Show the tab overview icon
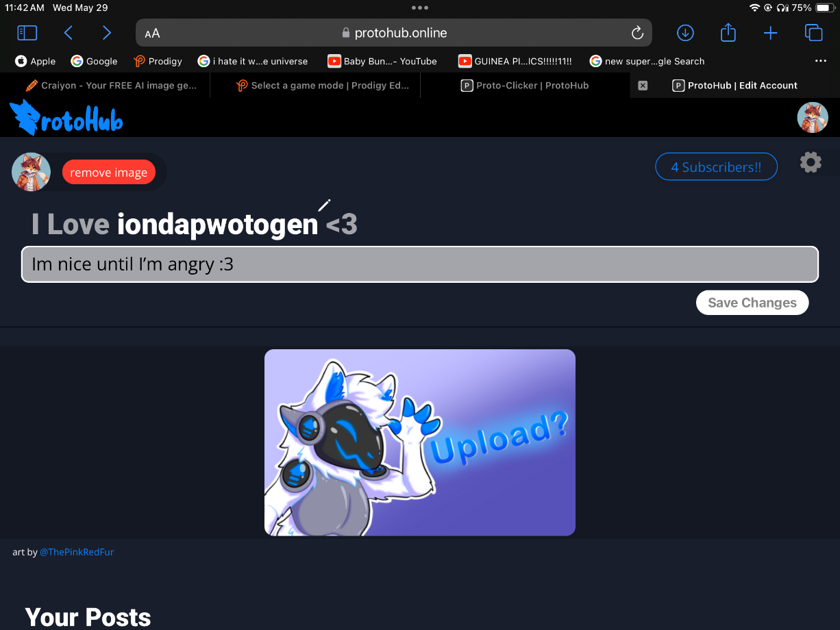 (x=813, y=33)
